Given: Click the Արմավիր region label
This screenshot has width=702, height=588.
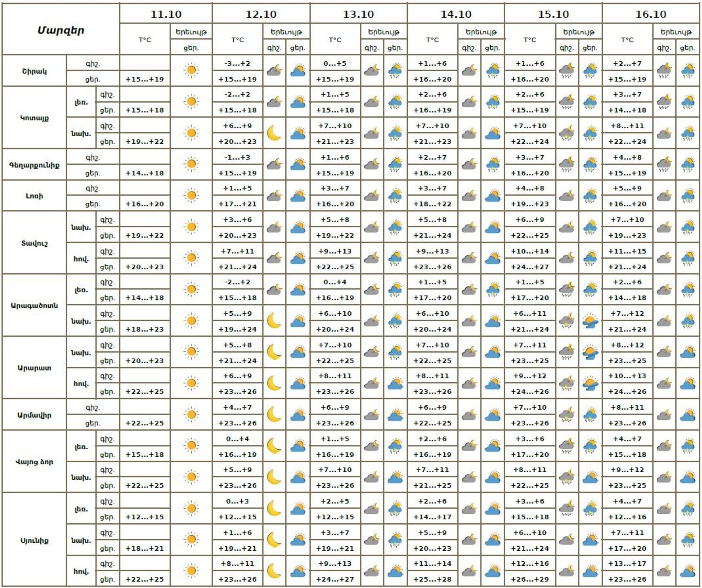Looking at the screenshot, I should 34,415.
